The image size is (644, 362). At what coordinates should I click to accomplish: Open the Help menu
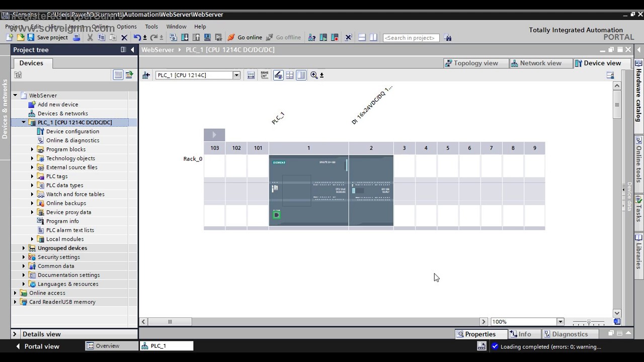[x=200, y=27]
